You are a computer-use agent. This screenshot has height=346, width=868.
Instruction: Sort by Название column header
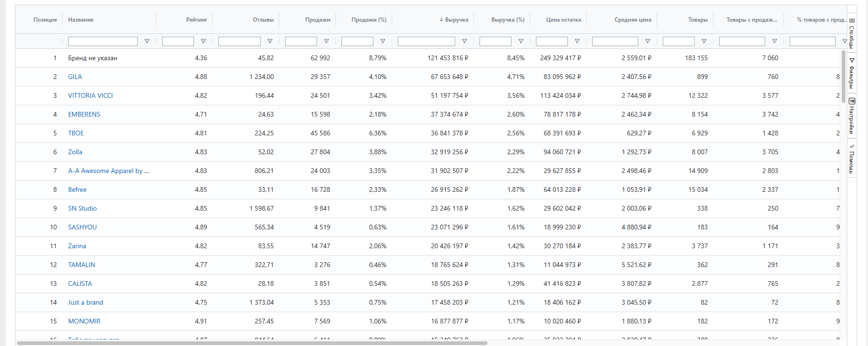tap(81, 20)
